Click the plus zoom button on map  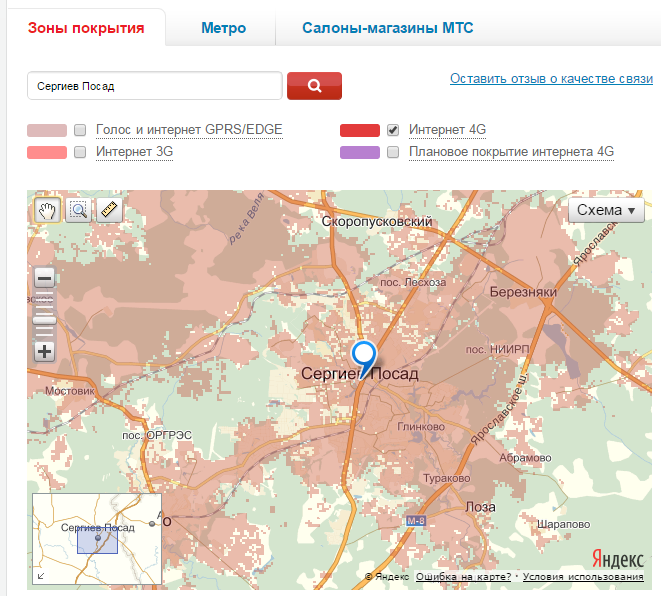pyautogui.click(x=45, y=351)
